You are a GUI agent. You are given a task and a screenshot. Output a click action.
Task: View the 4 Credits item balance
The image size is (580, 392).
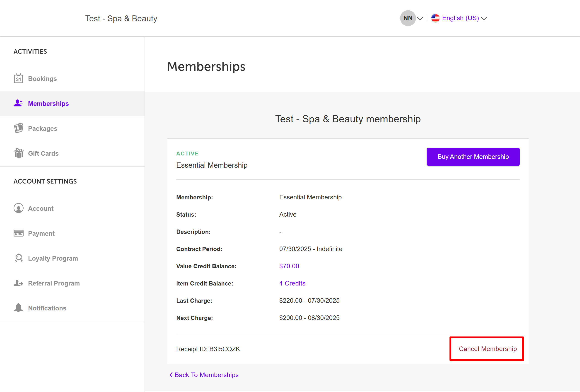[x=292, y=283]
